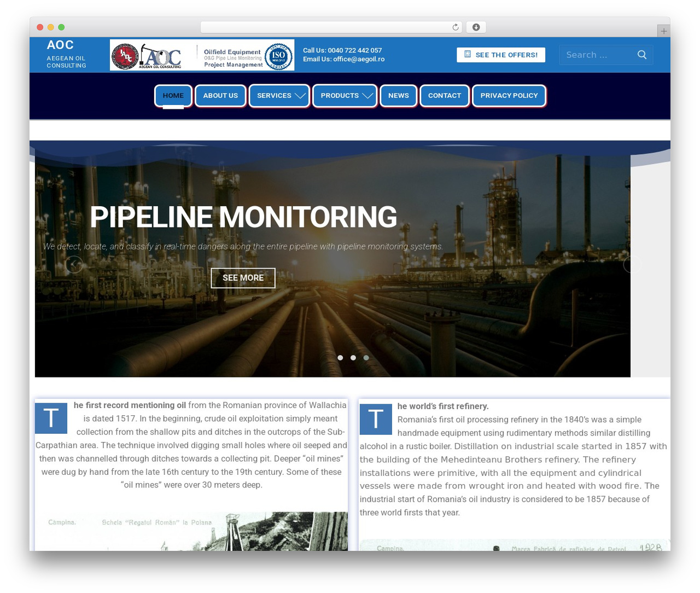Screen dimensions: 700x593
Task: Click the Aegean Oil Consulting tagline
Action: pyautogui.click(x=66, y=62)
